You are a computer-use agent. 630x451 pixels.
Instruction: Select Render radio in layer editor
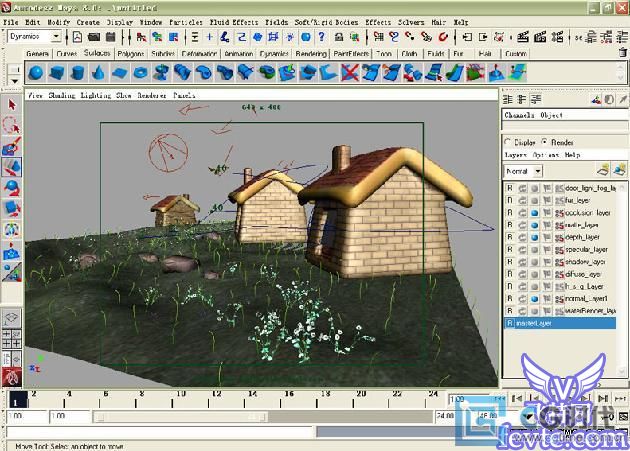(544, 141)
